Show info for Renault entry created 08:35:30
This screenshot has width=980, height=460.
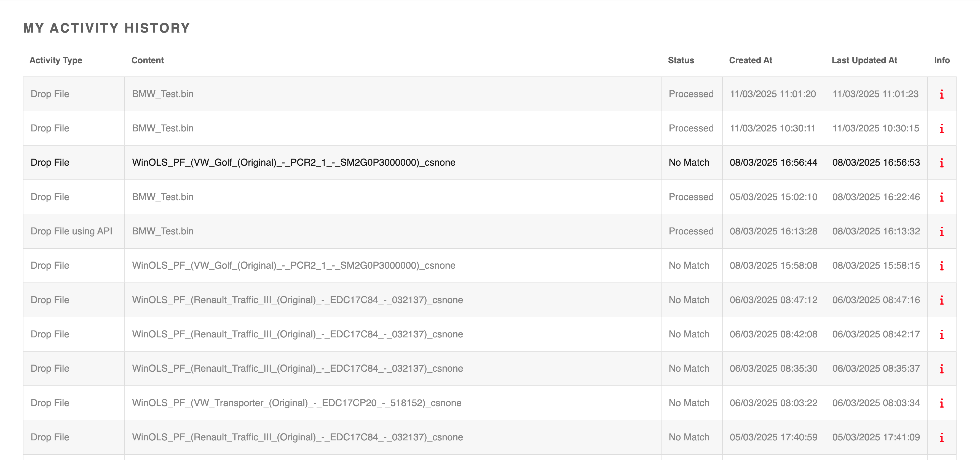point(942,369)
